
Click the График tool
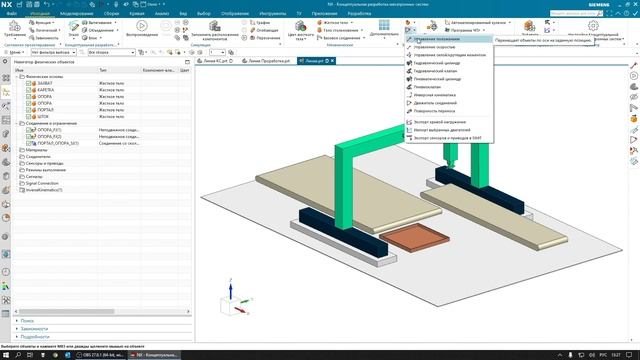(260, 23)
